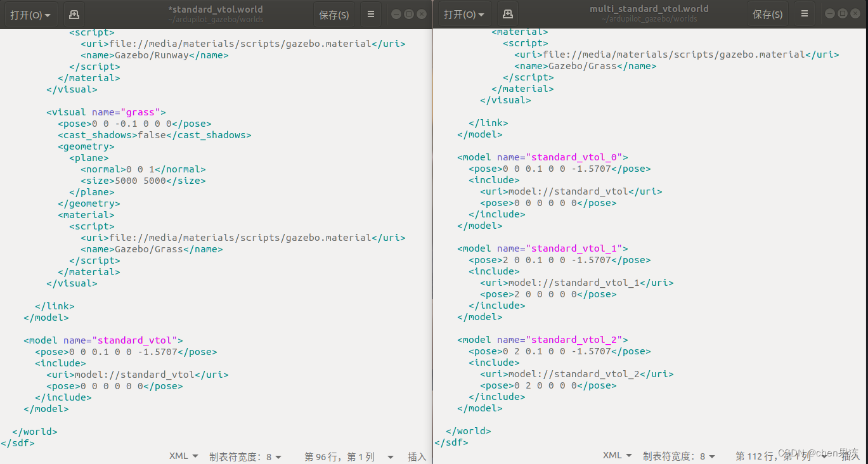Open 第 96 行 position dropdown
Screen dimensions: 868x464
349,456
